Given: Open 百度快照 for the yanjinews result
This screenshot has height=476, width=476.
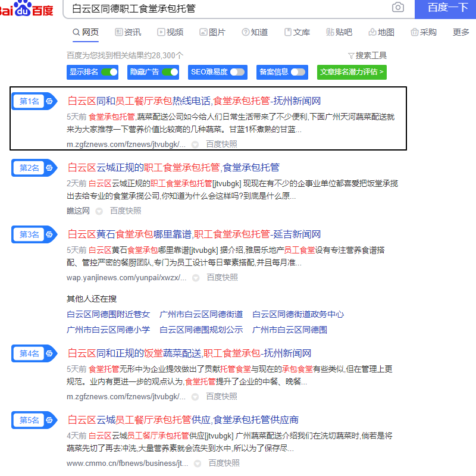Looking at the screenshot, I should [222, 277].
